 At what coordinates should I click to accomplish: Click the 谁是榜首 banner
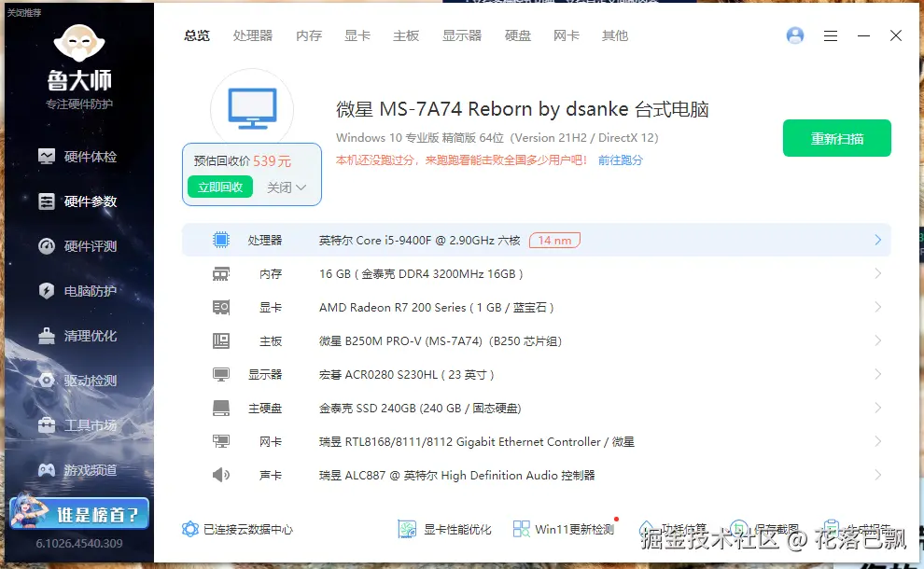(79, 513)
